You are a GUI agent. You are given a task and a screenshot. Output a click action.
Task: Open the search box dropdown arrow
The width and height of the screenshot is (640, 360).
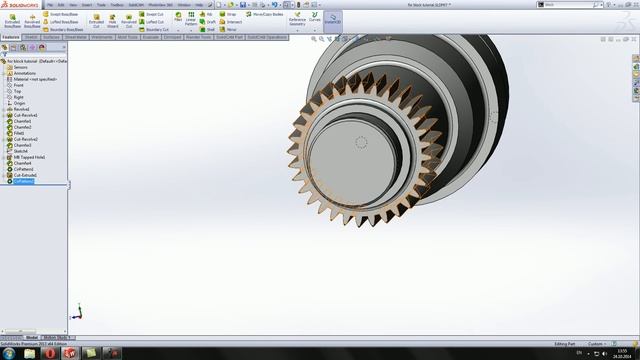click(601, 5)
